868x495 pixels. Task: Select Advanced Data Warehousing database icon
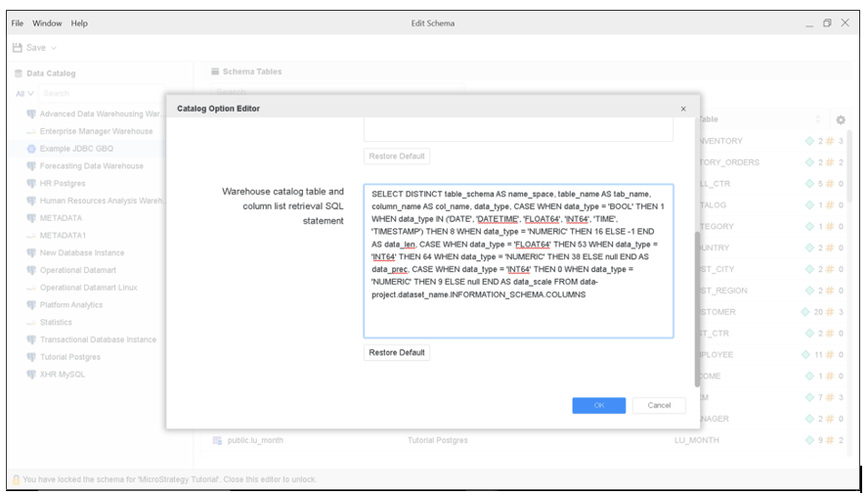click(31, 113)
